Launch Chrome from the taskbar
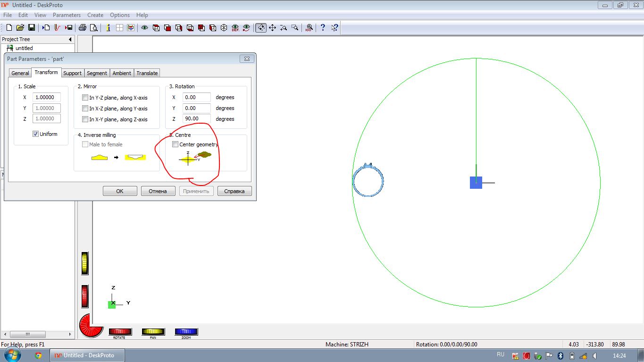 coord(38,355)
